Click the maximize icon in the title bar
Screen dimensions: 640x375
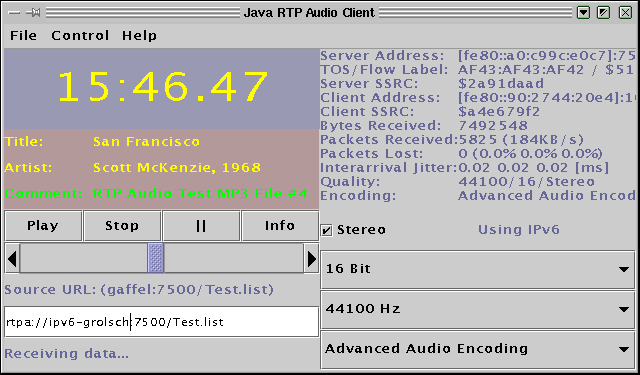603,13
